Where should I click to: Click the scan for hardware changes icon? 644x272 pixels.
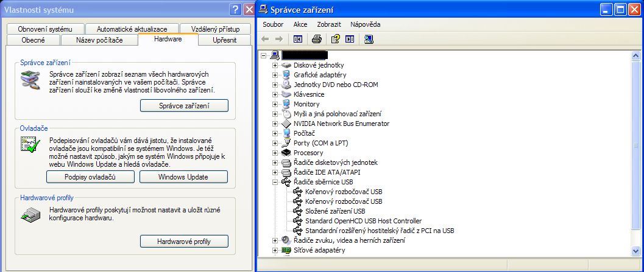coord(369,40)
